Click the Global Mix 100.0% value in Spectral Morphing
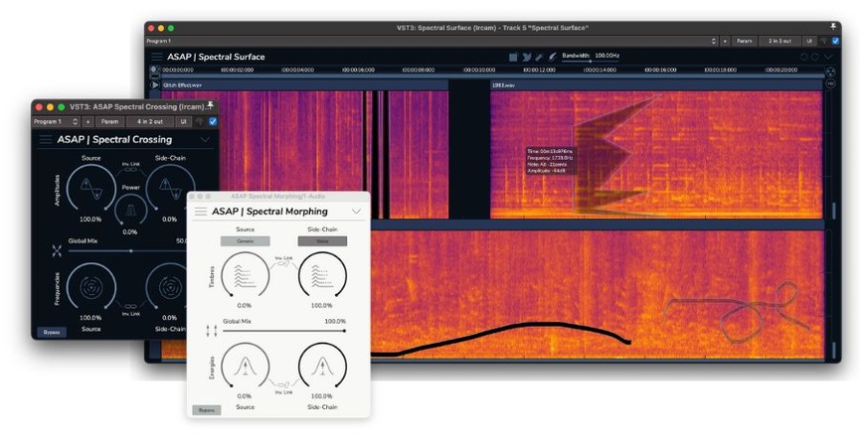 click(x=335, y=322)
